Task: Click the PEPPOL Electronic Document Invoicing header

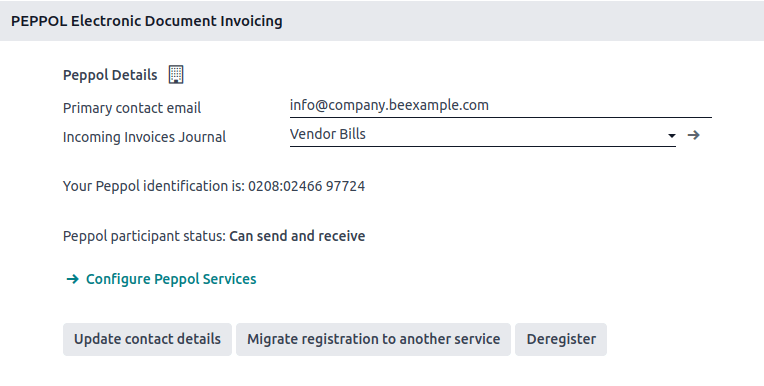Action: coord(147,21)
